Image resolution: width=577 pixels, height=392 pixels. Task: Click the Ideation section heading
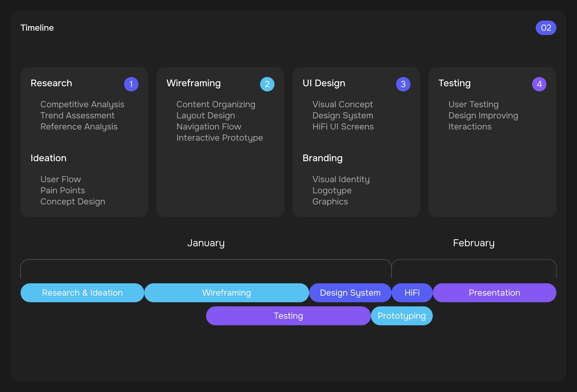(x=48, y=158)
